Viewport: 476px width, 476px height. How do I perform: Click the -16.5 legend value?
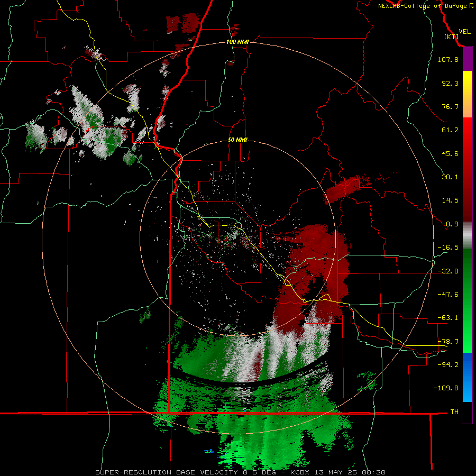(448, 248)
